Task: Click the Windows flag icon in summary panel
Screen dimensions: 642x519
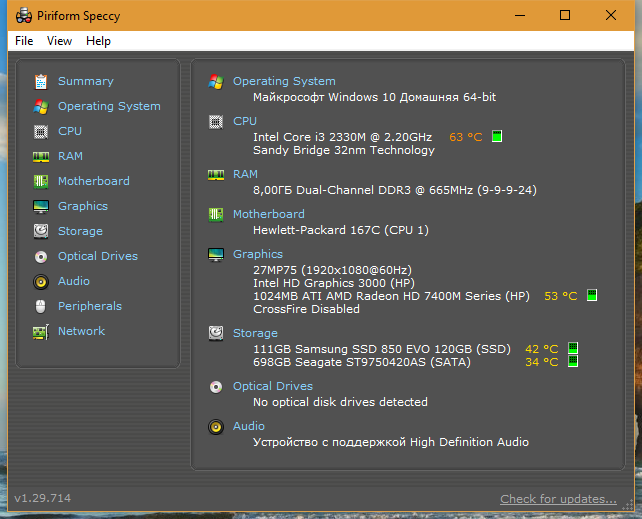Action: [216, 82]
